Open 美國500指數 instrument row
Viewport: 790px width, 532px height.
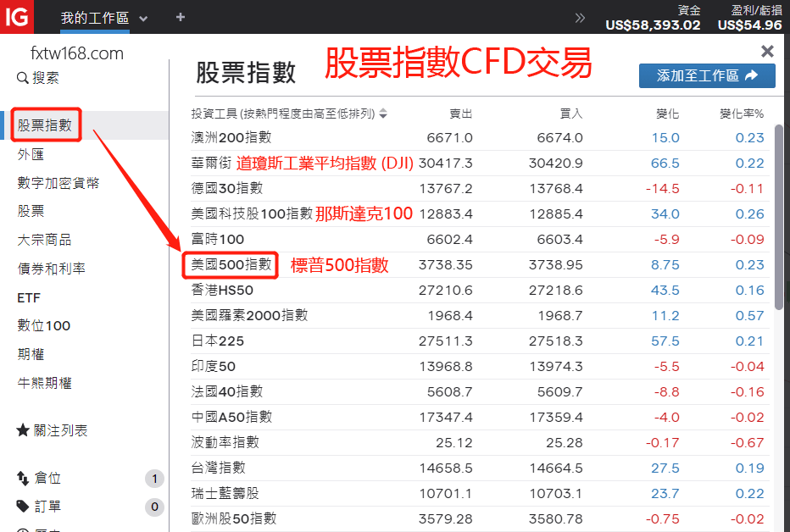coord(231,264)
